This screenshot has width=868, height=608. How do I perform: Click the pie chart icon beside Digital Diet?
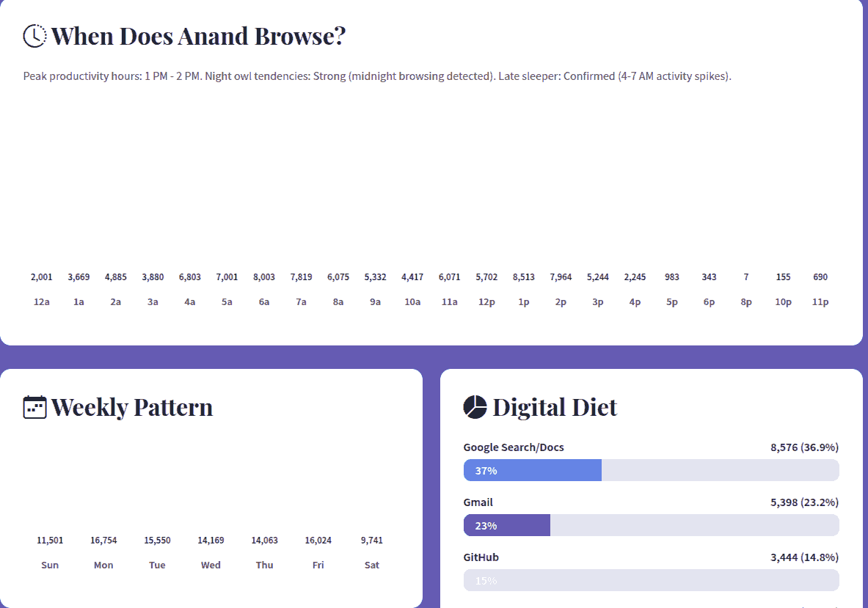click(x=475, y=407)
